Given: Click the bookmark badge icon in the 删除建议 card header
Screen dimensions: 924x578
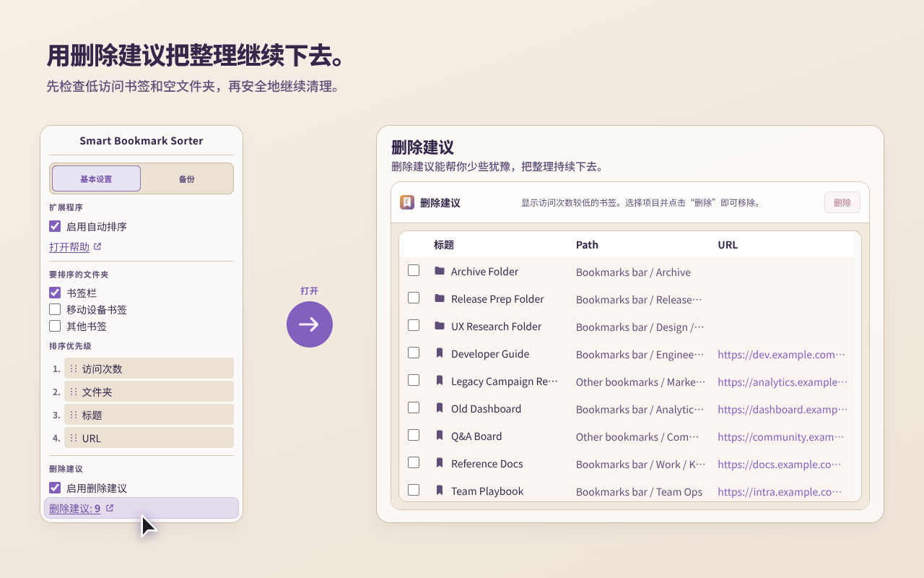Looking at the screenshot, I should coord(407,202).
